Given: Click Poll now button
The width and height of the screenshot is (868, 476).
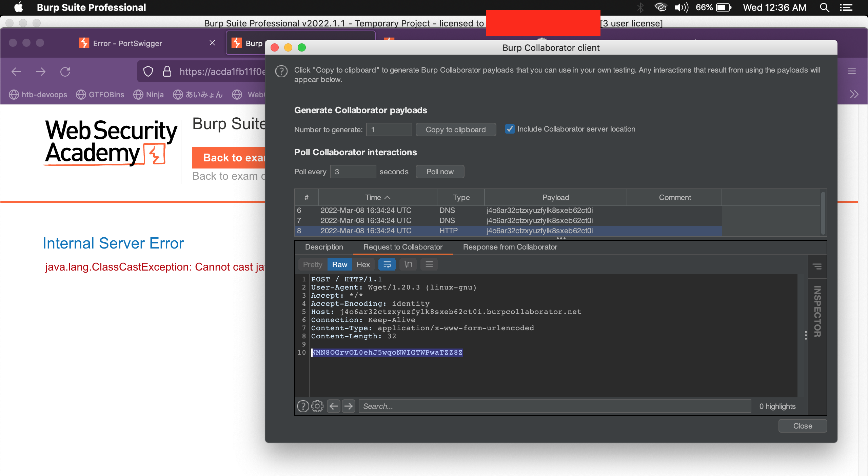Looking at the screenshot, I should pos(440,172).
